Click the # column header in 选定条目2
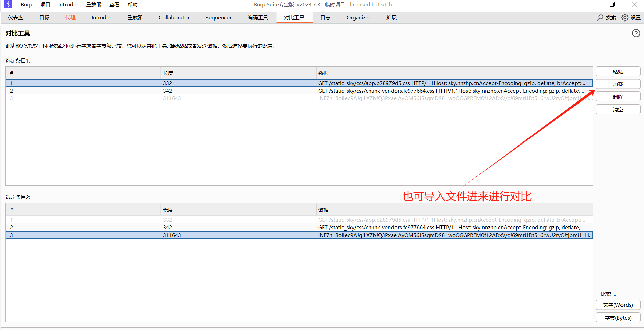The width and height of the screenshot is (644, 330). (x=83, y=210)
